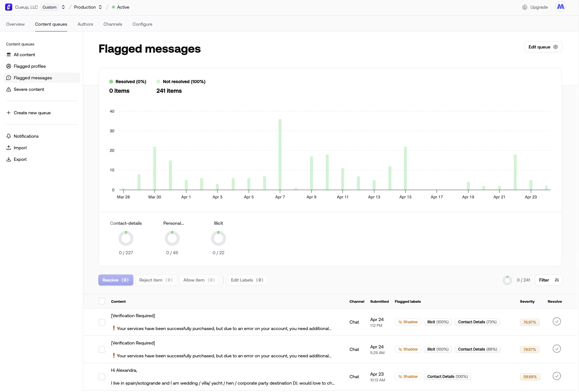The height and width of the screenshot is (392, 579).
Task: Check the Hi Alexandra message row
Action: pos(102,377)
